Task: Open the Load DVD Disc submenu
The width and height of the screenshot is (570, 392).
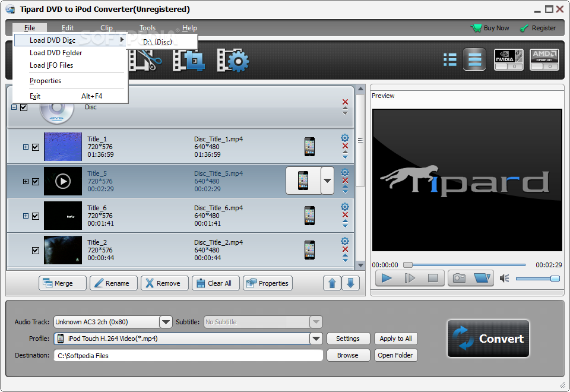Action: point(70,40)
